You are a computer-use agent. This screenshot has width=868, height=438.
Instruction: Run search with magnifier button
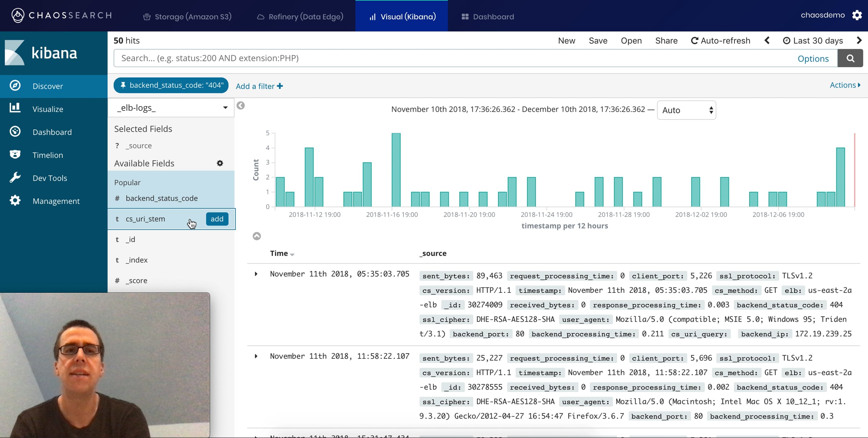coord(850,58)
